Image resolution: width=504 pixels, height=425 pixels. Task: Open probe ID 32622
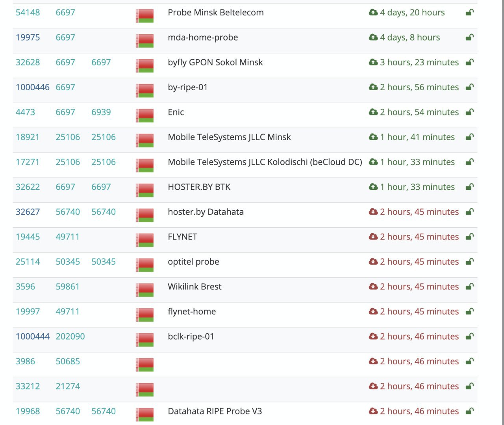tap(28, 187)
